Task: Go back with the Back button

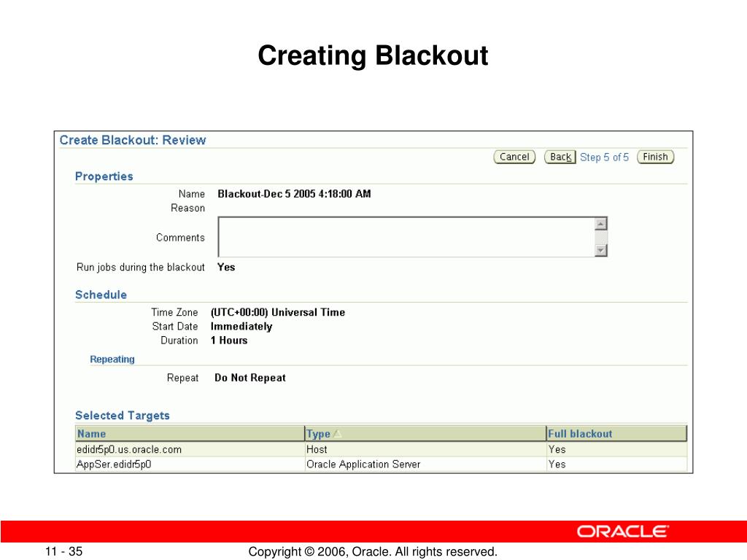Action: [560, 157]
